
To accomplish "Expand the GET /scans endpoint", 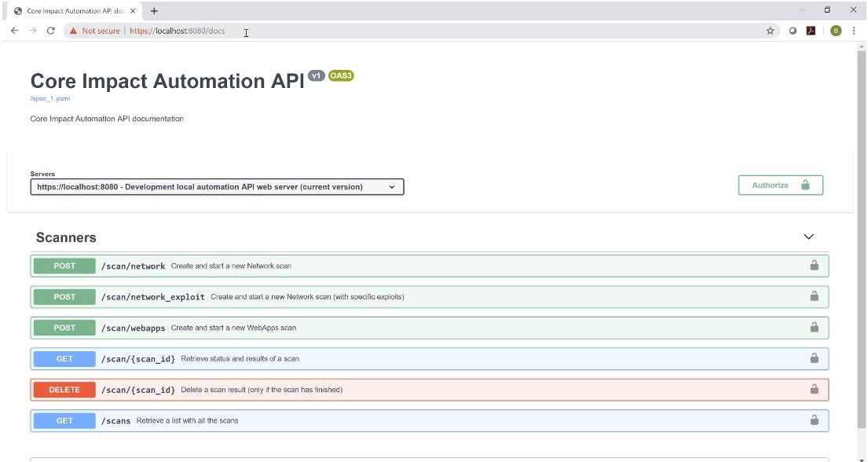I will pyautogui.click(x=116, y=420).
